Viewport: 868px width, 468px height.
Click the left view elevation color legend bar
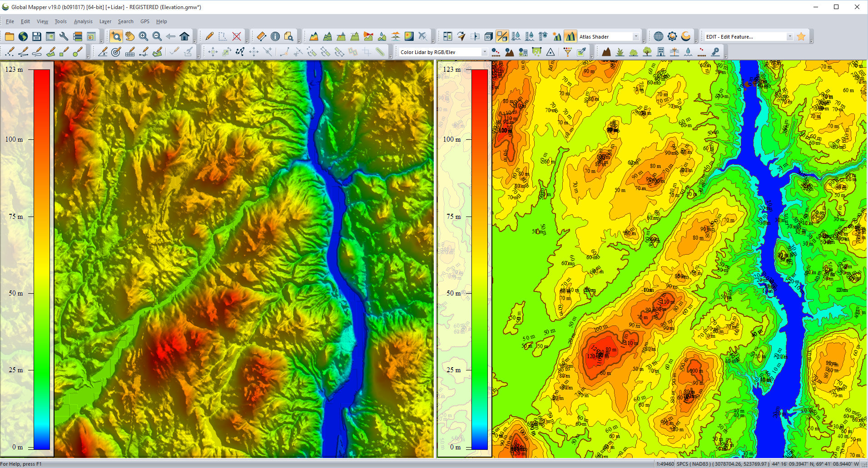point(42,259)
